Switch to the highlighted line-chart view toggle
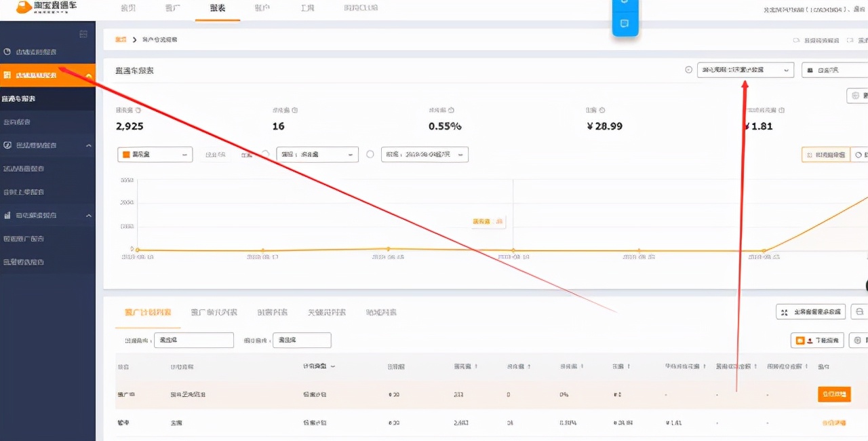The image size is (868, 441). [x=825, y=155]
